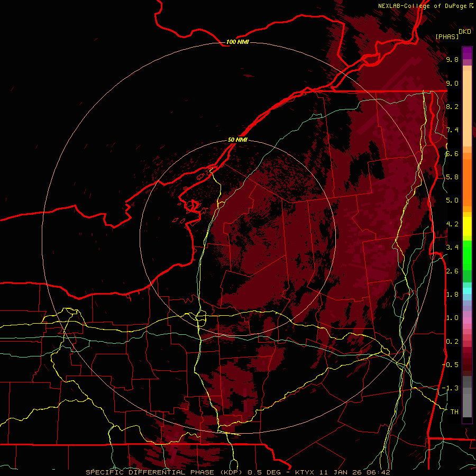
Task: Pick the yellow color band on scale
Action: click(467, 226)
